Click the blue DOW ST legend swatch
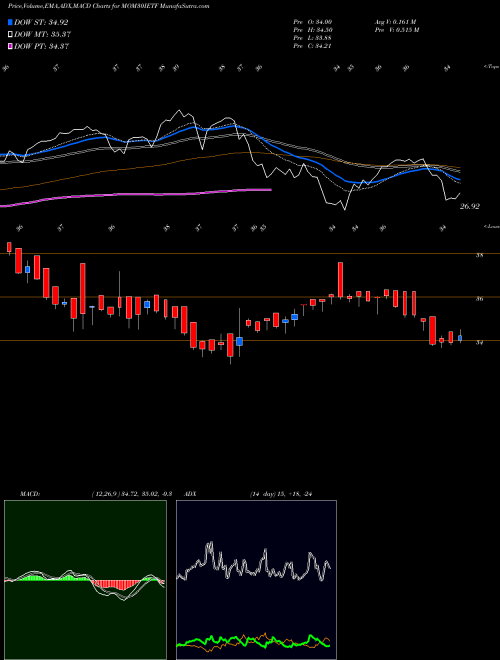The width and height of the screenshot is (500, 660). (10, 22)
